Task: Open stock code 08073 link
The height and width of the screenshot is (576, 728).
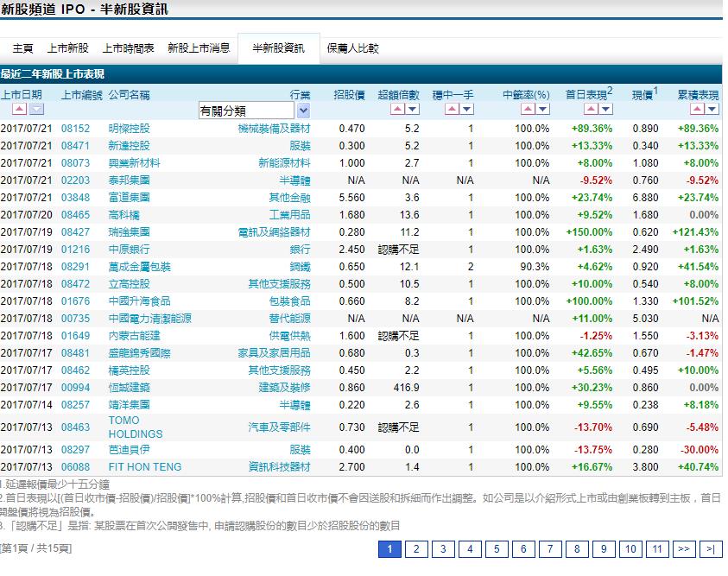Action: coord(75,163)
